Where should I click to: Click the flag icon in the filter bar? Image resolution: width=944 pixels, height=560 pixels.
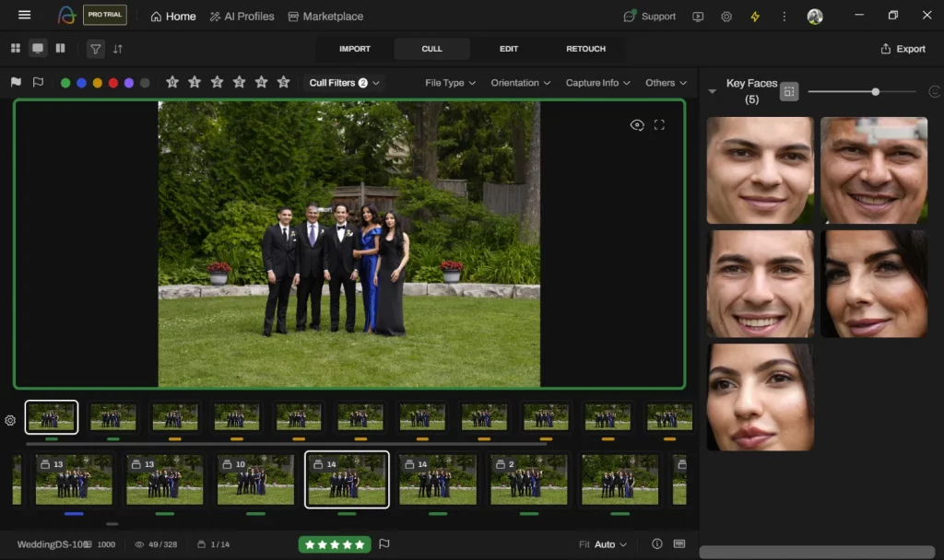click(x=15, y=82)
